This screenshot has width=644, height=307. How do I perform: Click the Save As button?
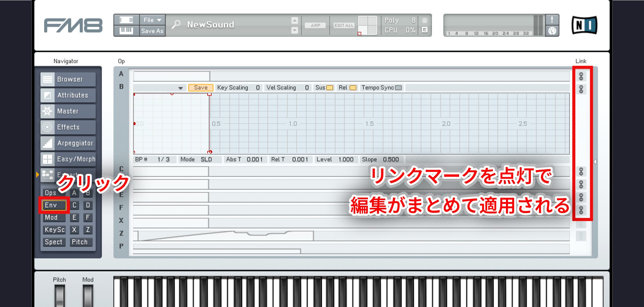pyautogui.click(x=152, y=31)
